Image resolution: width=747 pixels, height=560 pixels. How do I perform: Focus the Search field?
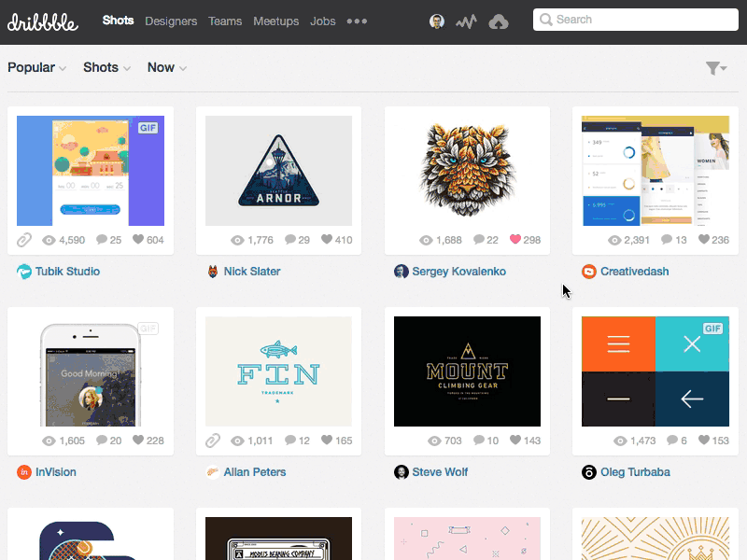pyautogui.click(x=636, y=20)
